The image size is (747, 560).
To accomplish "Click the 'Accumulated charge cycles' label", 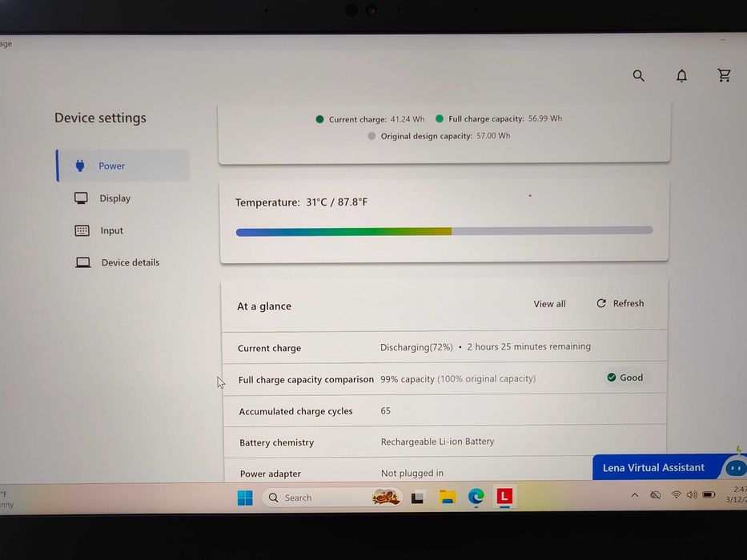I will (295, 411).
